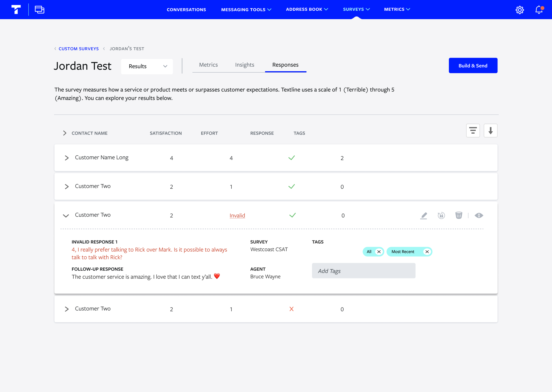Open settings gear icon

coord(519,10)
